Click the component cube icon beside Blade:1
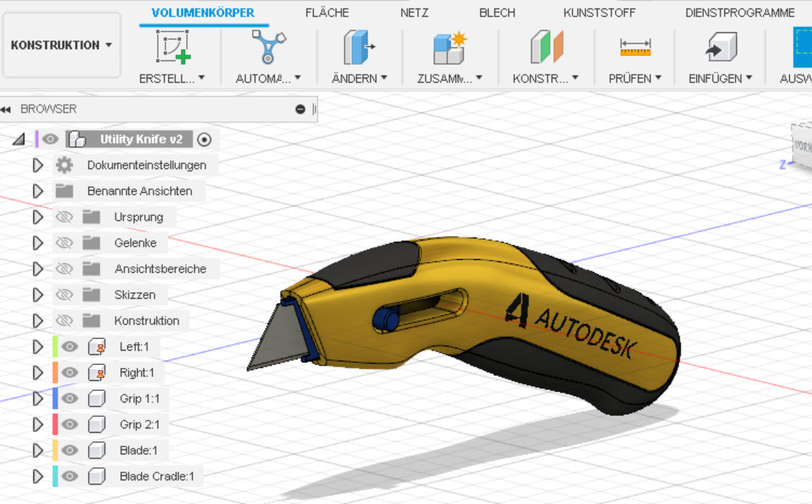The image size is (812, 504). pos(97,450)
